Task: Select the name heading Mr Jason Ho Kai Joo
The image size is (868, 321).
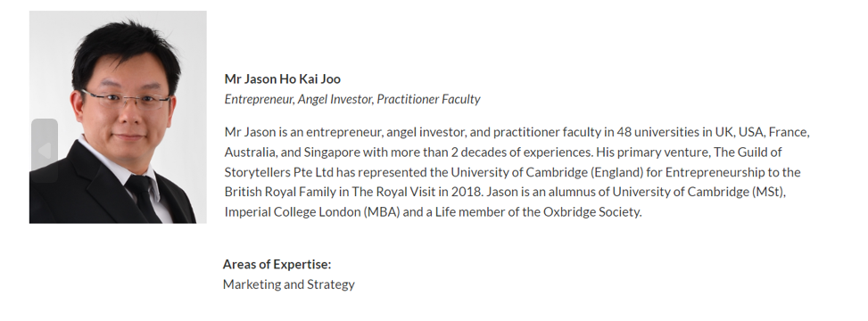Action: pos(282,79)
